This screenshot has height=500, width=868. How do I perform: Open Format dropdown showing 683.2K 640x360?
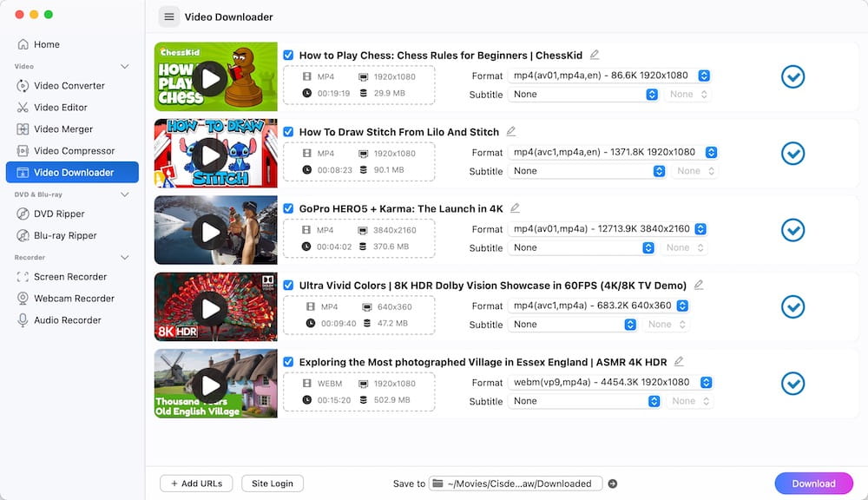coord(598,305)
